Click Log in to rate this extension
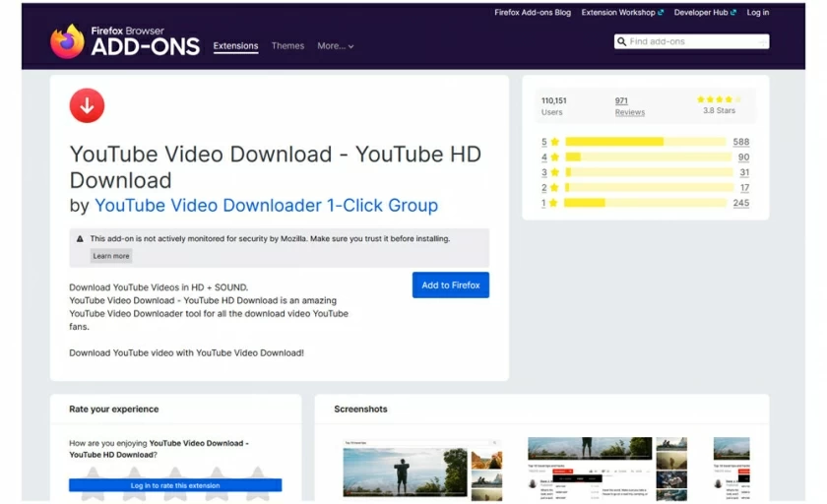Screen dimensions: 827x504 point(175,485)
